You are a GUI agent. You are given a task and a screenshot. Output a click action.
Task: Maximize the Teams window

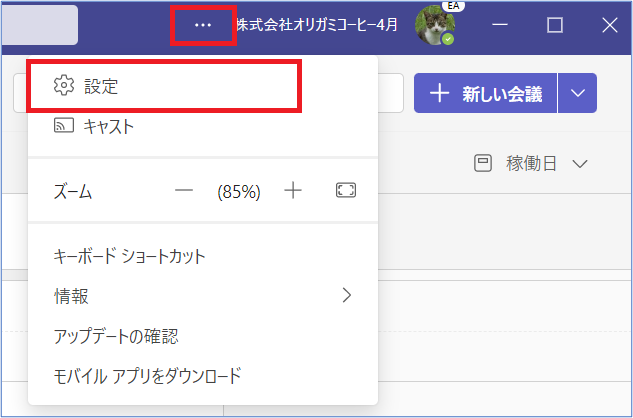click(554, 26)
